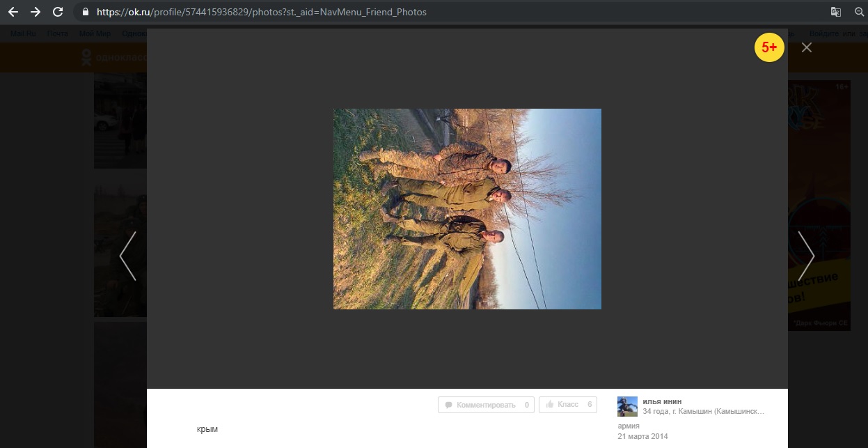This screenshot has height=448, width=868.
Task: Click the padlock site security icon
Action: tap(86, 12)
